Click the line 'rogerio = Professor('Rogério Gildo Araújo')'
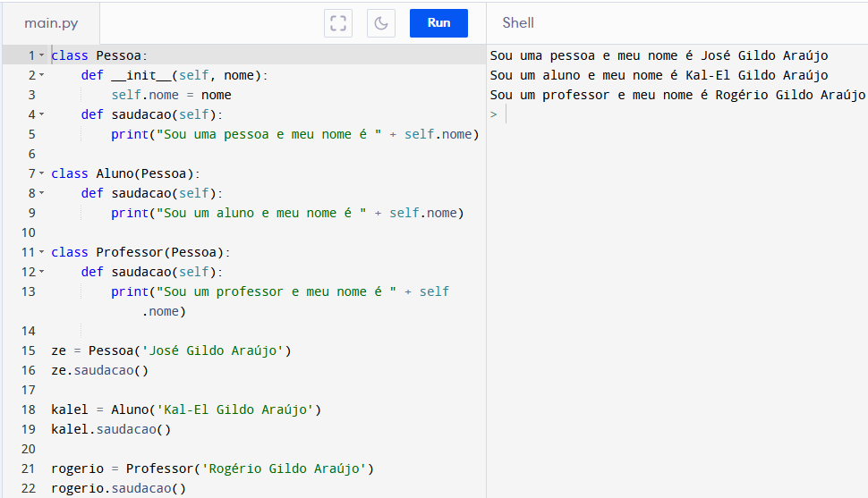This screenshot has height=498, width=868. [x=213, y=468]
